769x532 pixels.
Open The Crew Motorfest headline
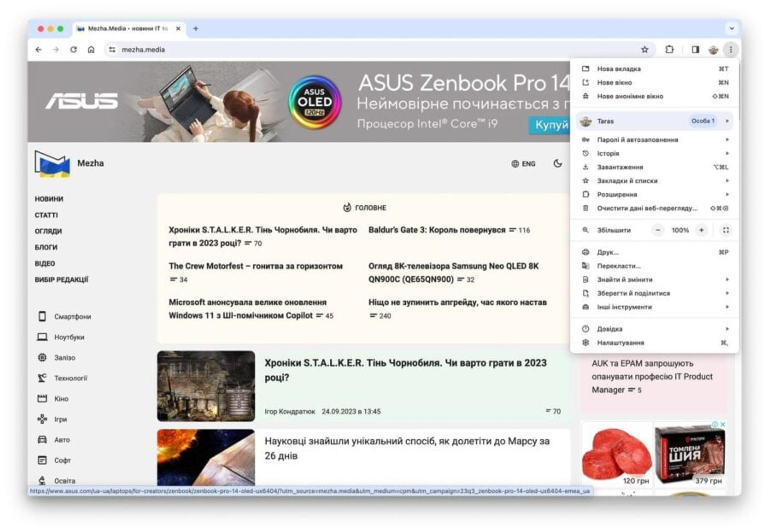click(x=256, y=266)
